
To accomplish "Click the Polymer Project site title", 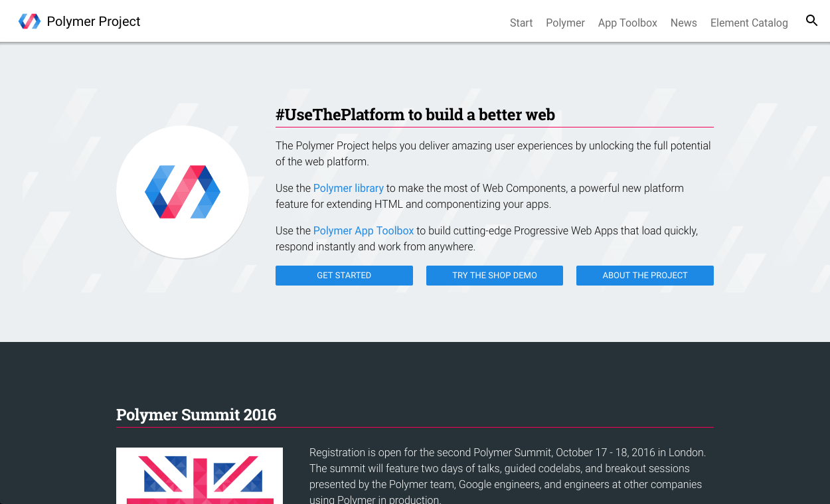I will point(94,22).
